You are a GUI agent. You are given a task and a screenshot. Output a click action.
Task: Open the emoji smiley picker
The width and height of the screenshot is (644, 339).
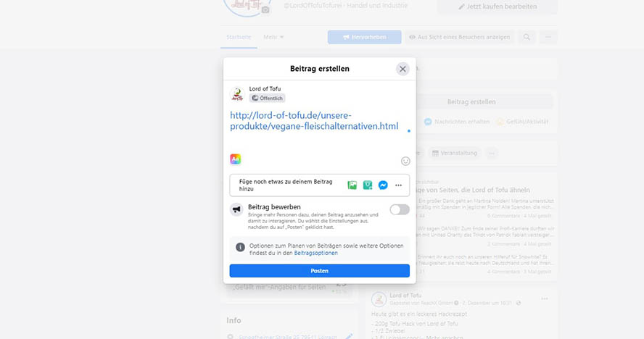coord(405,162)
